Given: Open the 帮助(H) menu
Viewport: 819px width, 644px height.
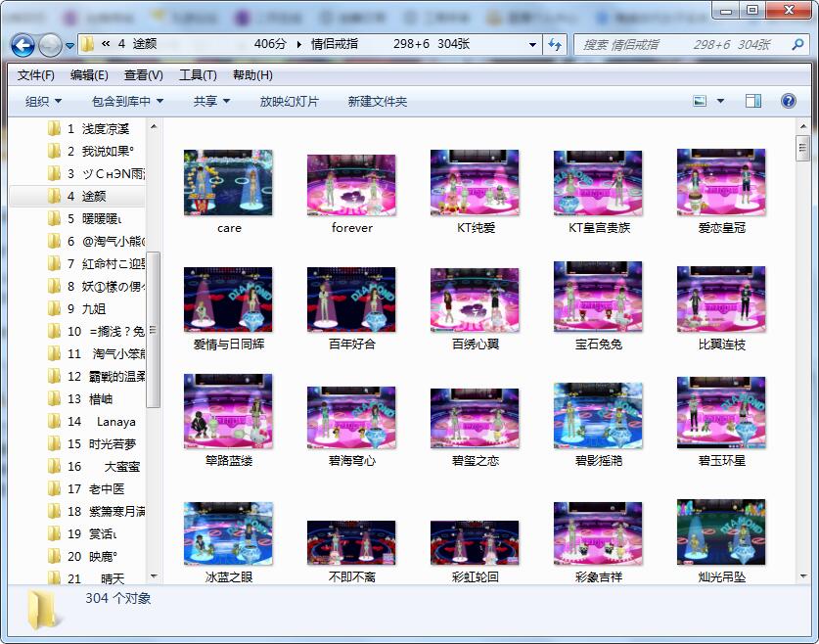Looking at the screenshot, I should (252, 75).
